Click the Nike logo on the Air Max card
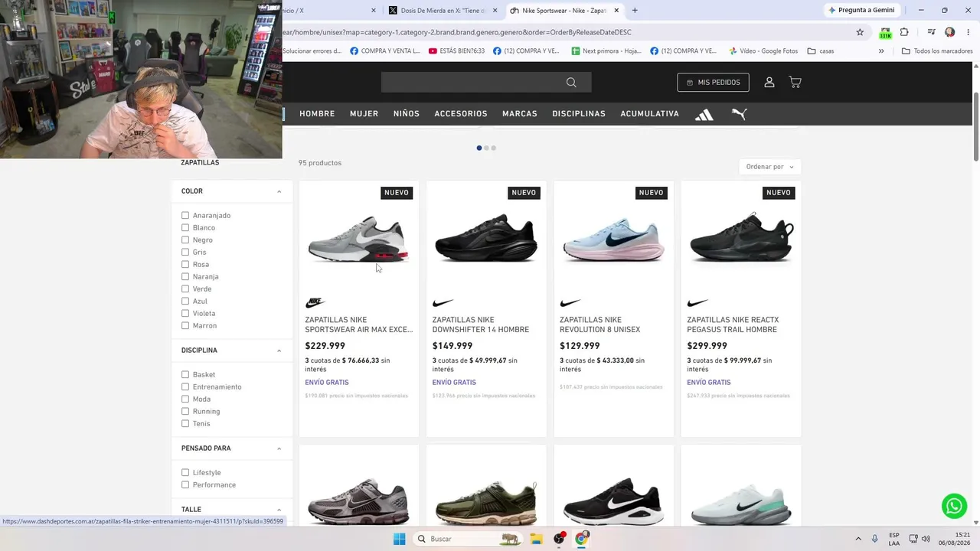The width and height of the screenshot is (980, 551). [x=315, y=303]
